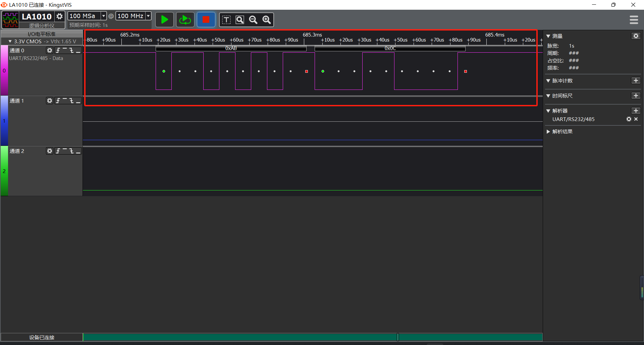The image size is (644, 345).
Task: Activate the time marker T tool
Action: tap(226, 20)
